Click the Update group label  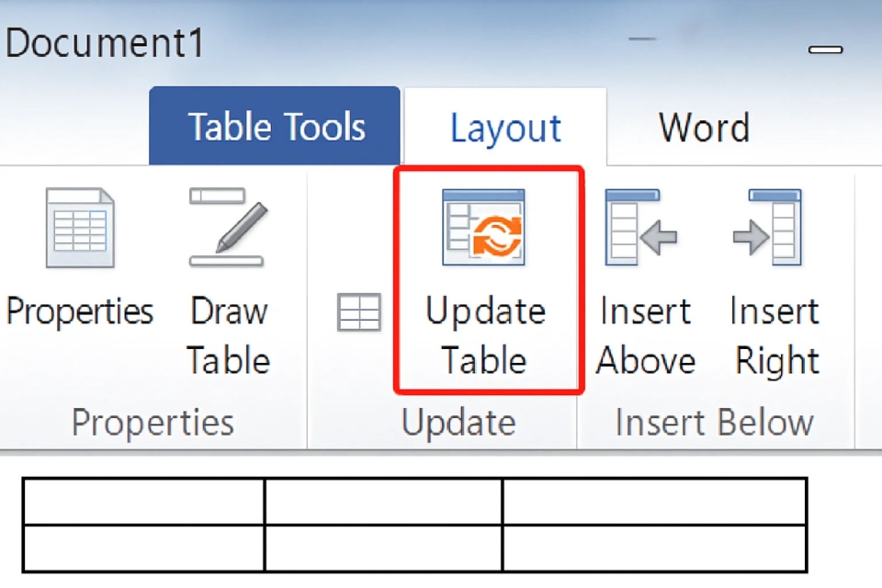pyautogui.click(x=458, y=423)
